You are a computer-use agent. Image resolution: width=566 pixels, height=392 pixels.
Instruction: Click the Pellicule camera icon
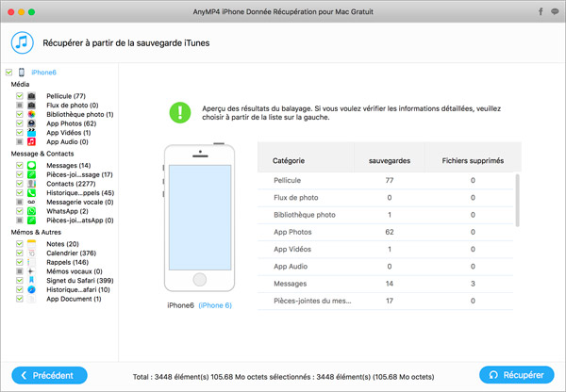(x=31, y=96)
